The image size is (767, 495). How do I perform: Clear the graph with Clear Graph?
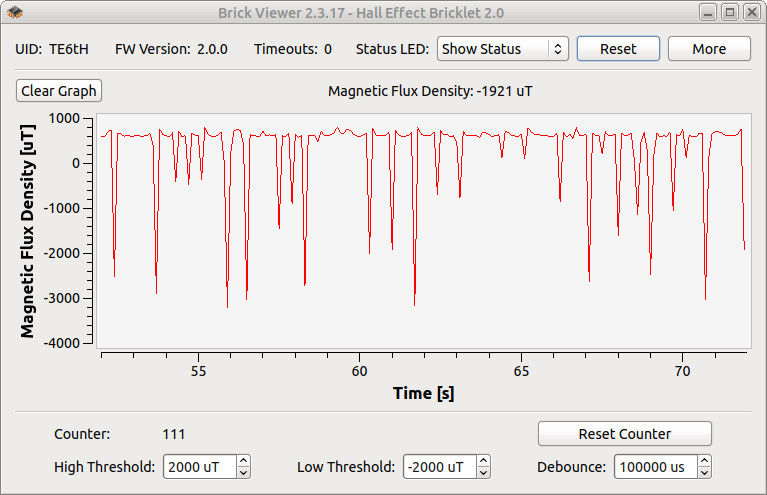click(x=59, y=91)
